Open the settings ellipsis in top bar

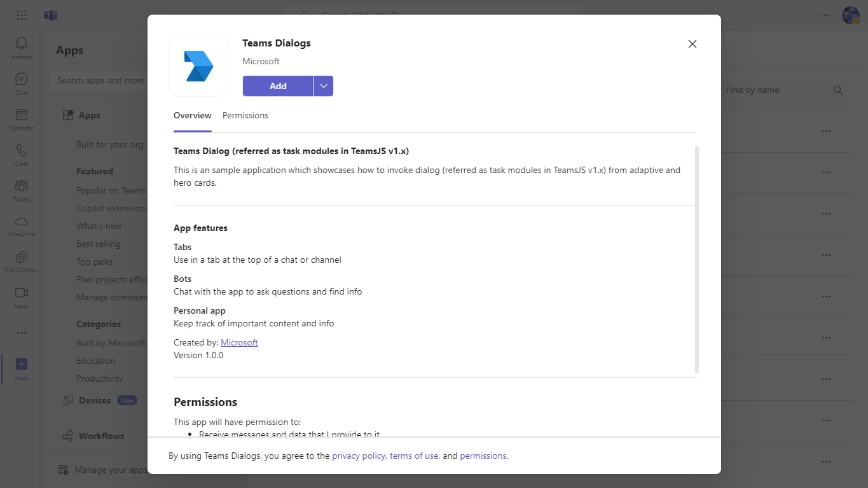(825, 15)
